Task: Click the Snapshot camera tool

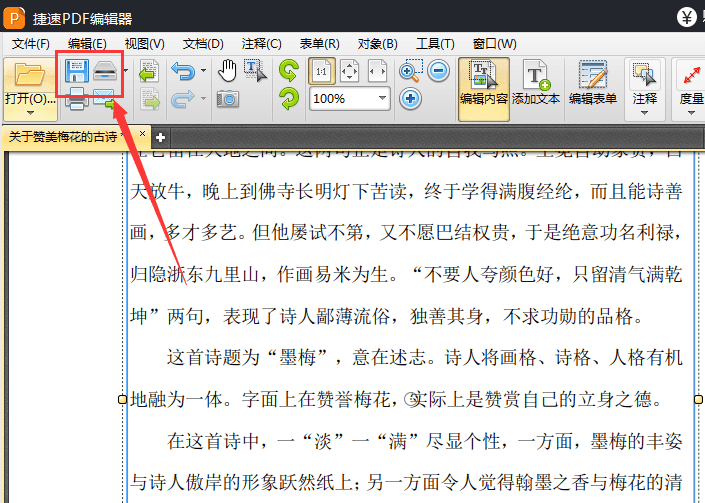Action: click(x=228, y=99)
